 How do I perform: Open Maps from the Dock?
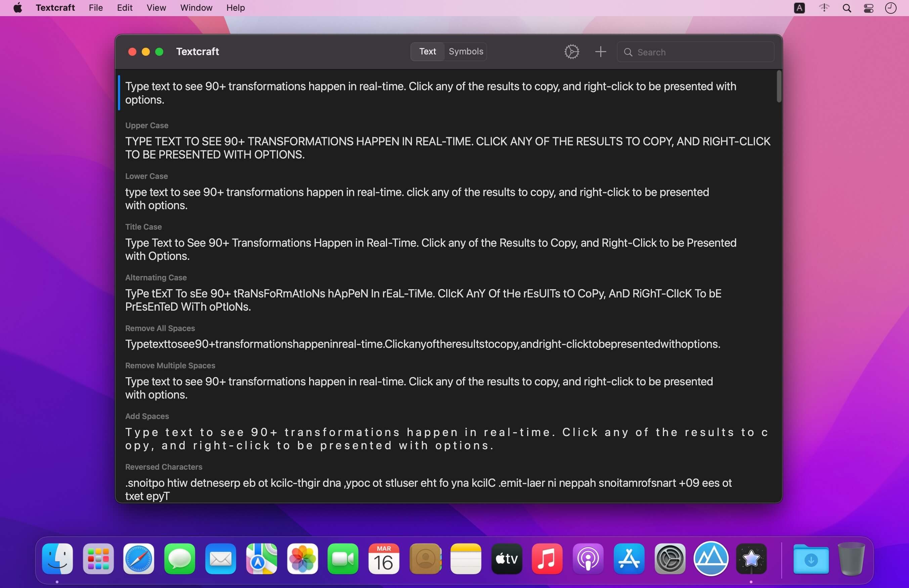pos(261,559)
